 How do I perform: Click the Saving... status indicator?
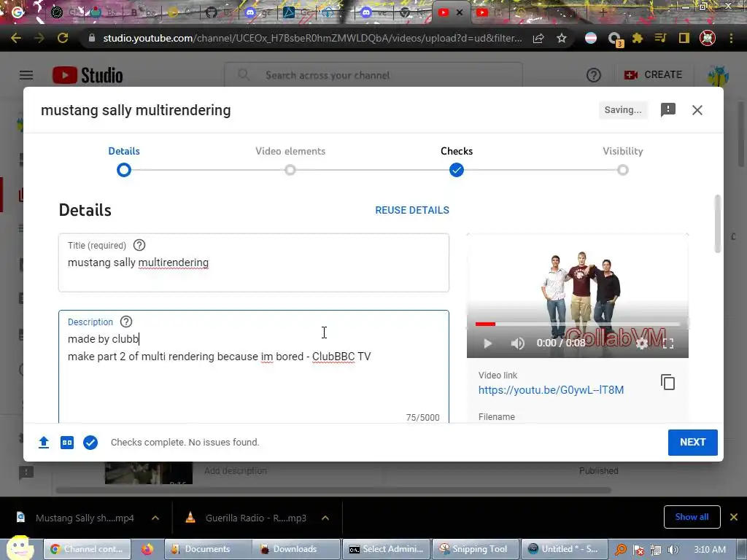tap(623, 110)
